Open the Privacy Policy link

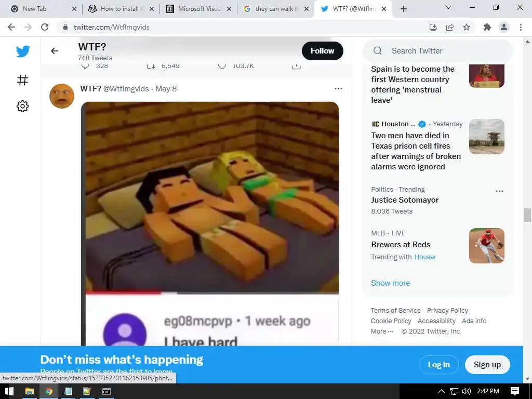click(x=447, y=311)
